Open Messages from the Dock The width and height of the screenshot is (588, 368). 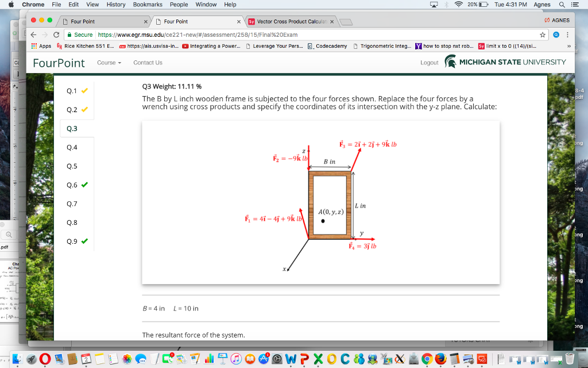pyautogui.click(x=141, y=359)
